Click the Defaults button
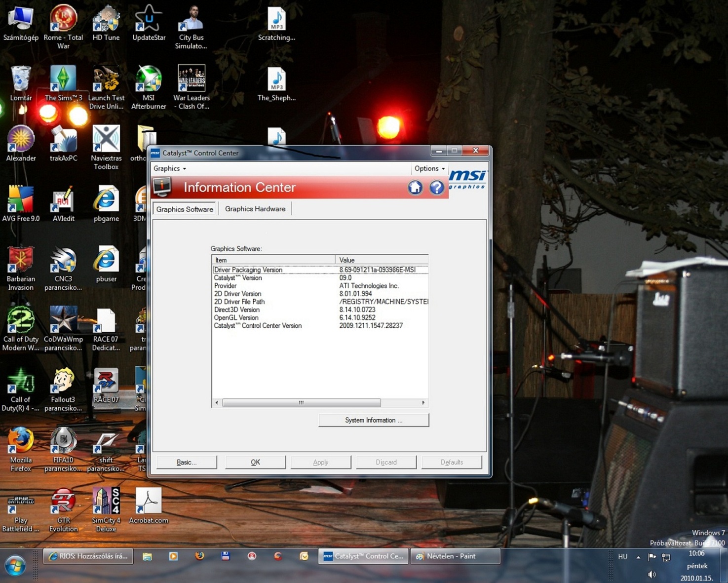 [452, 462]
